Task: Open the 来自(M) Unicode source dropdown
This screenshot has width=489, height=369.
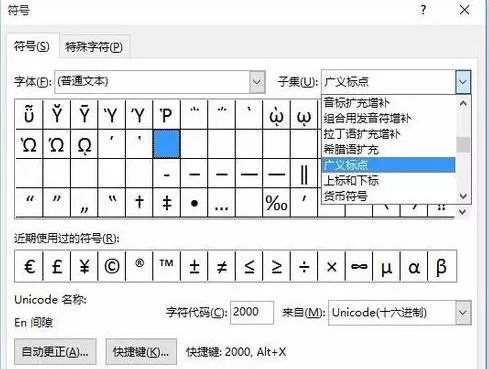Action: click(463, 313)
